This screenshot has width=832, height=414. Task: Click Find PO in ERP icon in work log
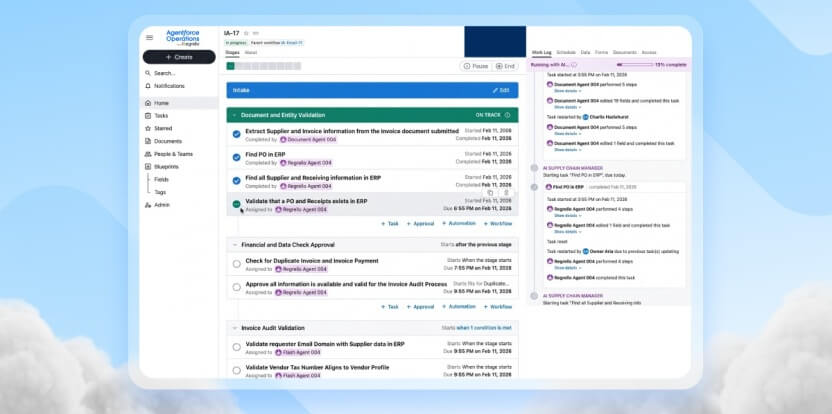(549, 187)
